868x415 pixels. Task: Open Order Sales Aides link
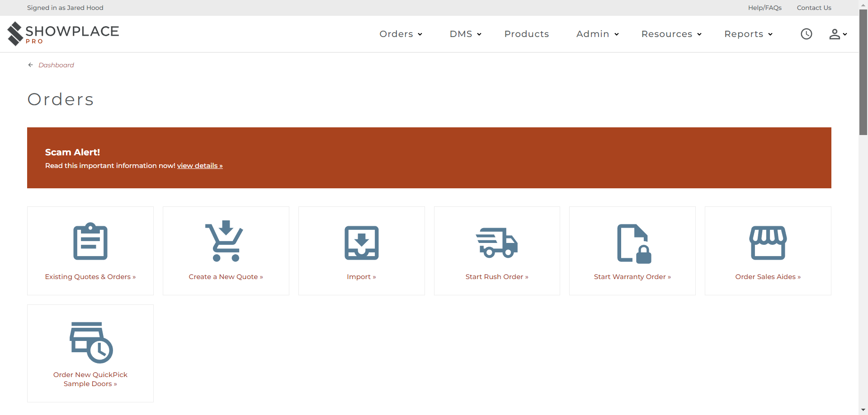(768, 277)
